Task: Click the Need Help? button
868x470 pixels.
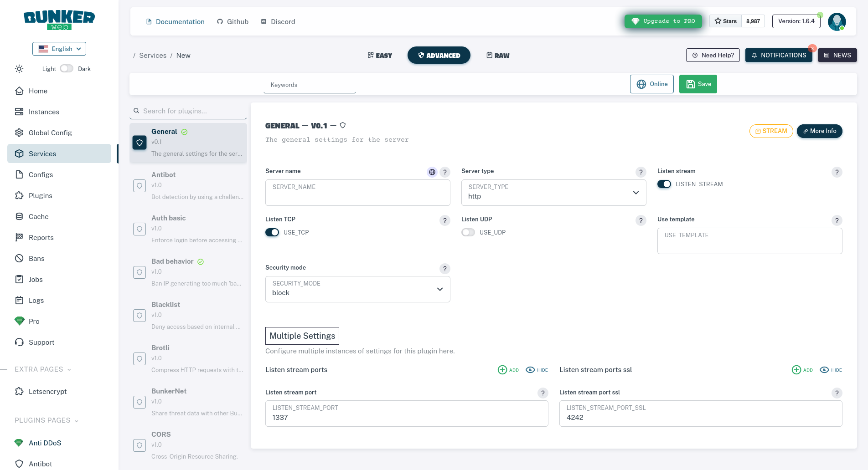Action: click(713, 55)
